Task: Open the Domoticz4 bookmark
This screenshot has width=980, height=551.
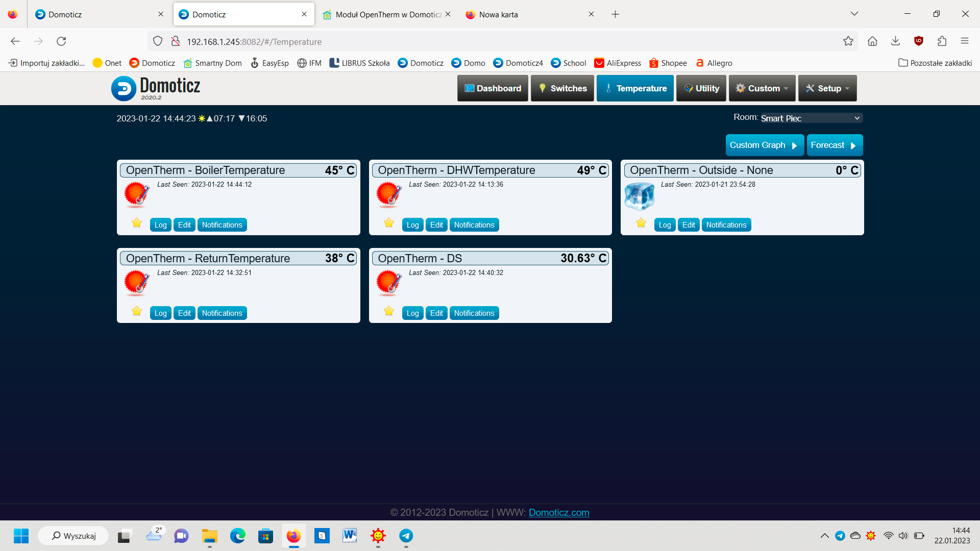Action: pyautogui.click(x=518, y=63)
